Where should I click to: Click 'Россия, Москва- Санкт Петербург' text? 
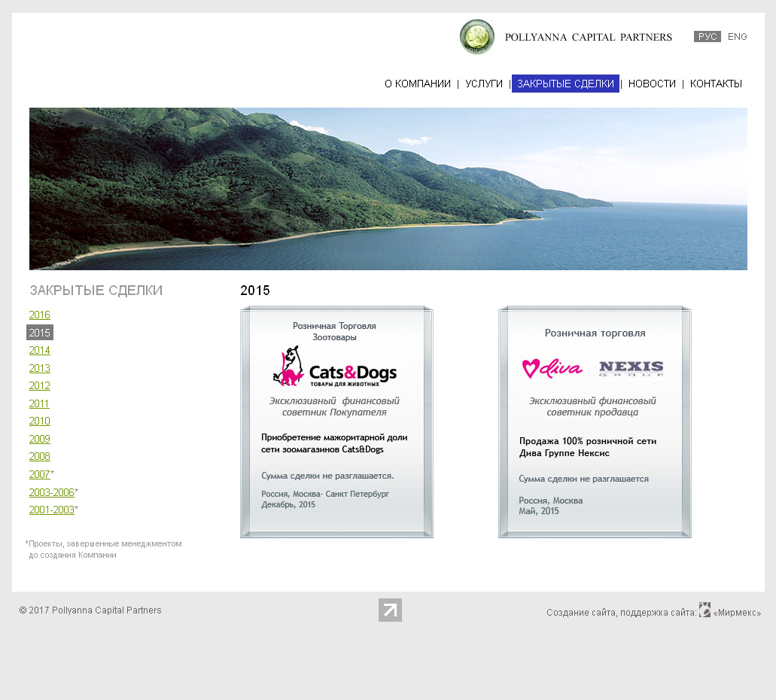(325, 494)
